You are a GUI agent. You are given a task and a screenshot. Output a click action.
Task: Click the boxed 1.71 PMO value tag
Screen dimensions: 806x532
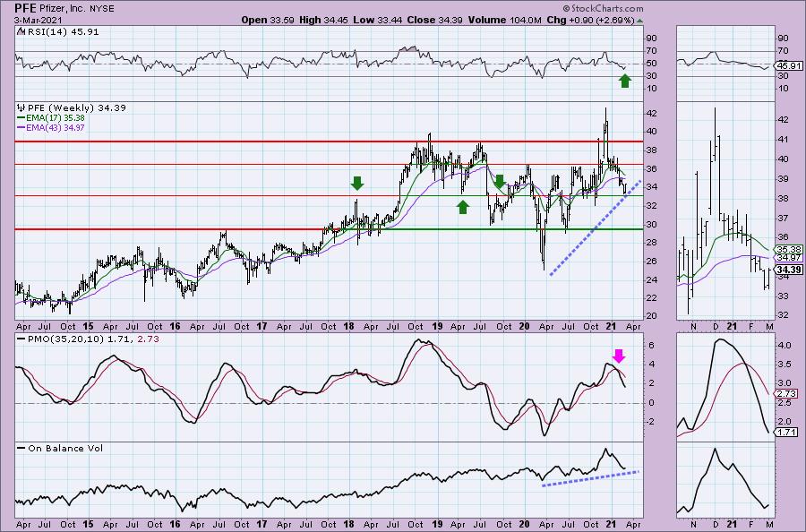tap(787, 433)
